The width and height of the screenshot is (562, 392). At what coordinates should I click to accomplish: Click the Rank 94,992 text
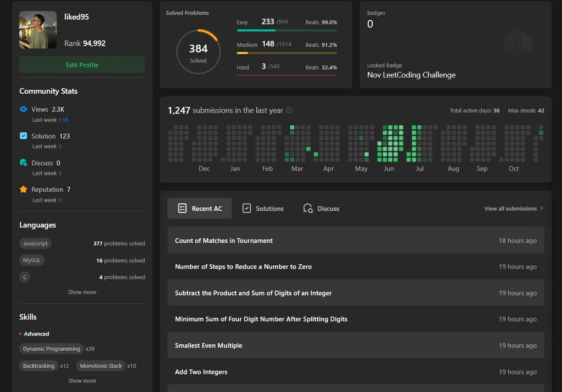pos(85,43)
